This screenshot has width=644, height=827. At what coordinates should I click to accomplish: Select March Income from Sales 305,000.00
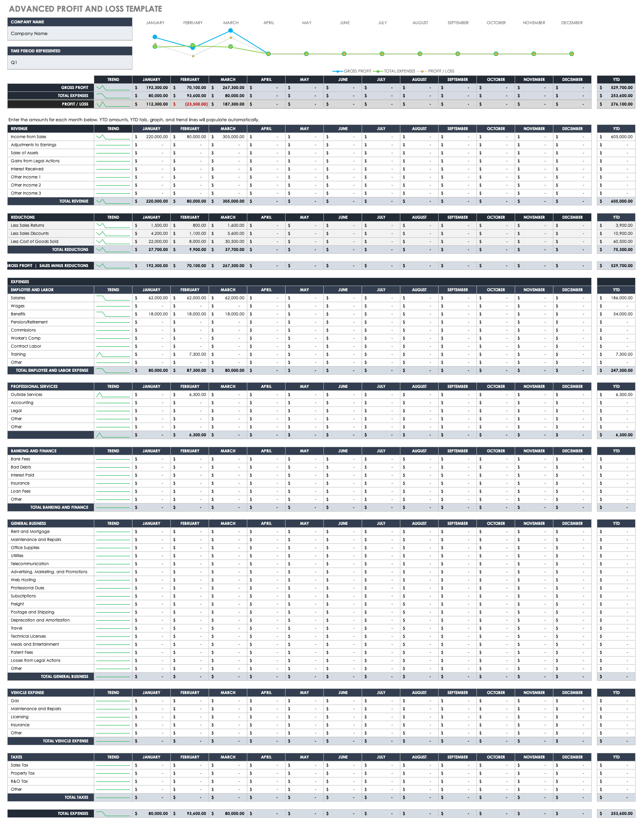tap(228, 137)
